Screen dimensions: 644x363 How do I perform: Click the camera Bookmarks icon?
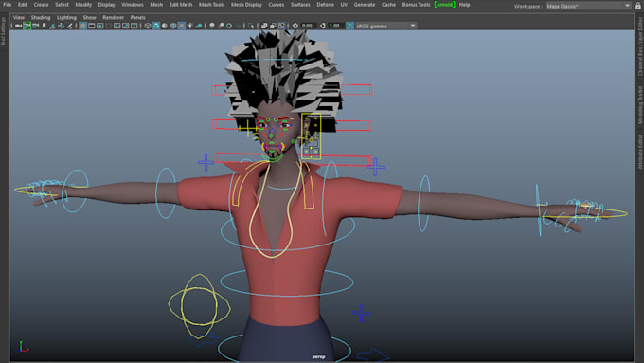(44, 26)
